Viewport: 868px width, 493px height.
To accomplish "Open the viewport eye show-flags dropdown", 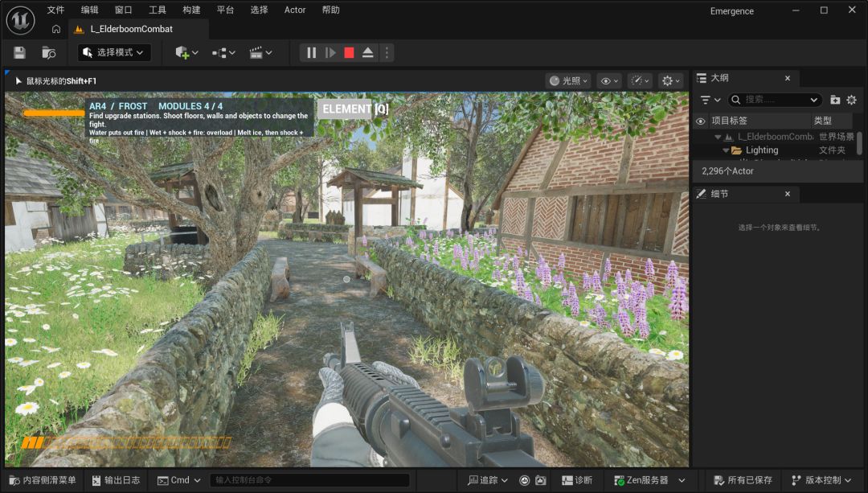I will [609, 81].
